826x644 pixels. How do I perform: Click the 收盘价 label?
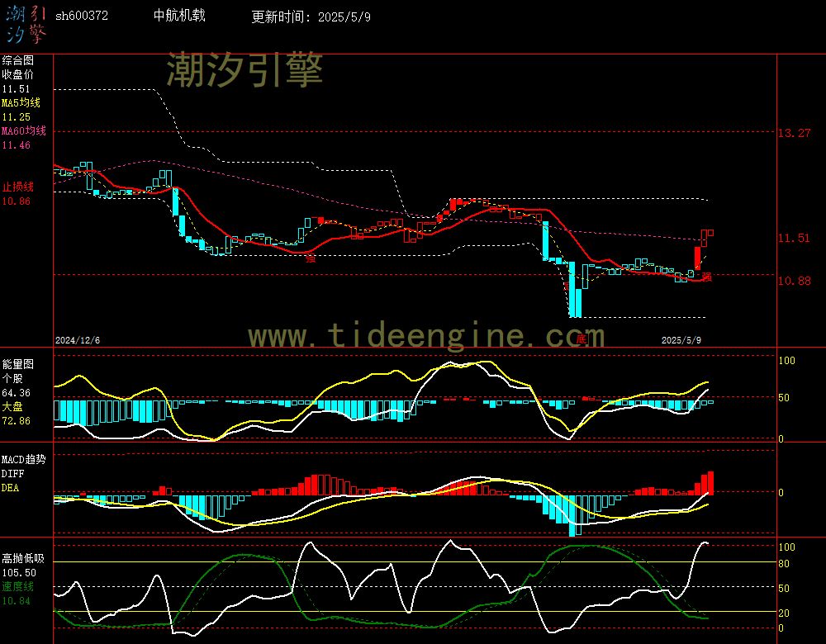pos(18,75)
